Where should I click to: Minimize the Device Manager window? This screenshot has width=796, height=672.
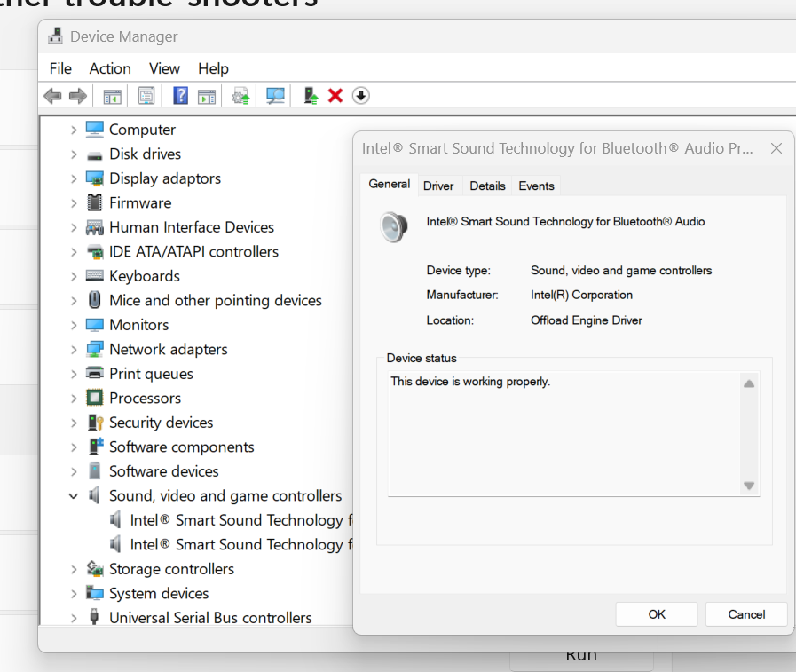pyautogui.click(x=772, y=36)
